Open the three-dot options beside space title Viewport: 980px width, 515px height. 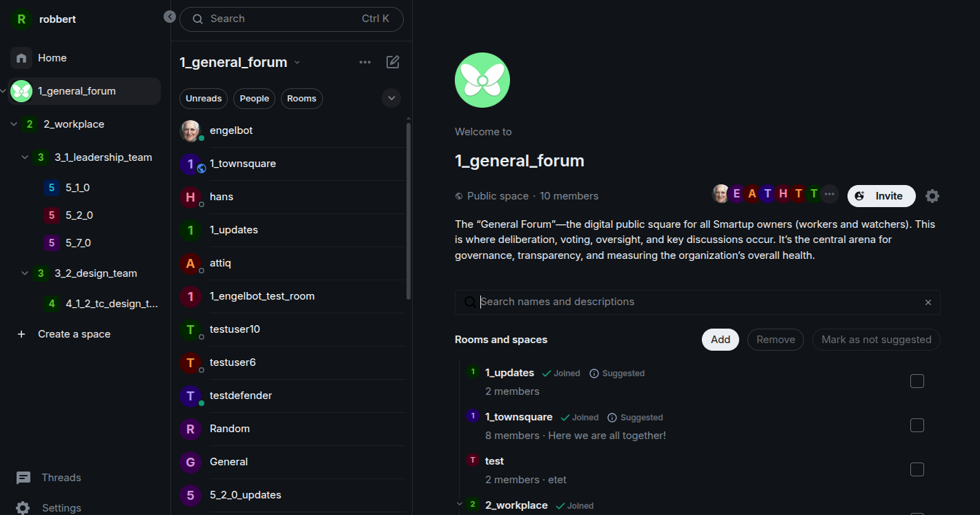point(365,62)
